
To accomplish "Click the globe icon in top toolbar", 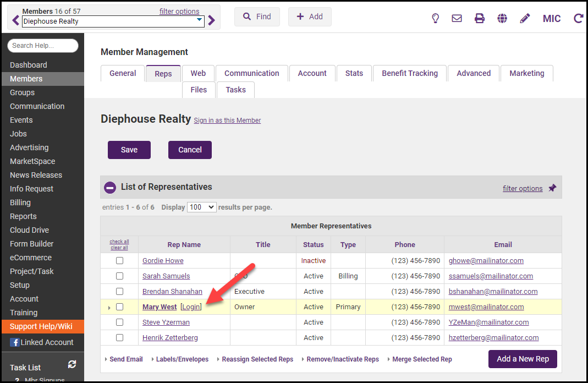I will click(502, 18).
